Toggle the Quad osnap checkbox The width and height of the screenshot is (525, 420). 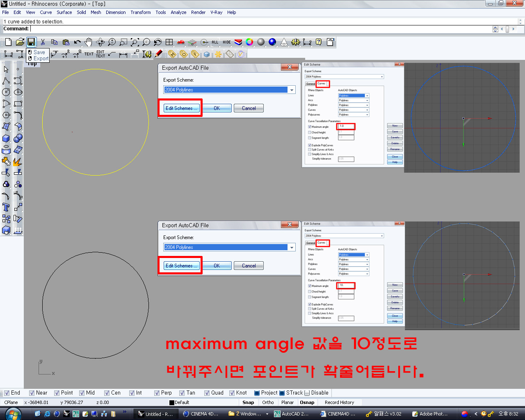207,393
